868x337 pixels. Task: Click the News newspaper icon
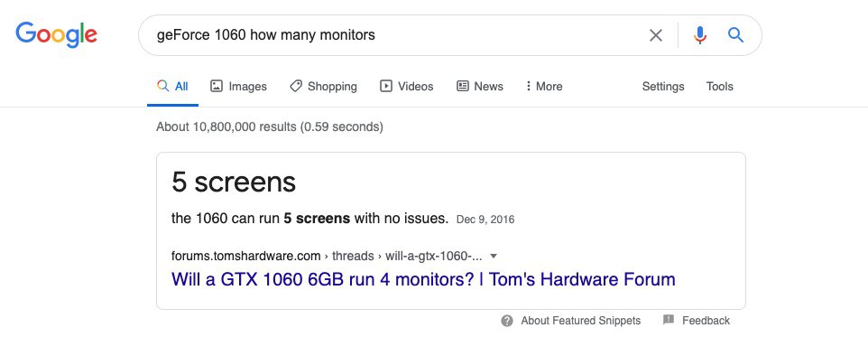462,86
